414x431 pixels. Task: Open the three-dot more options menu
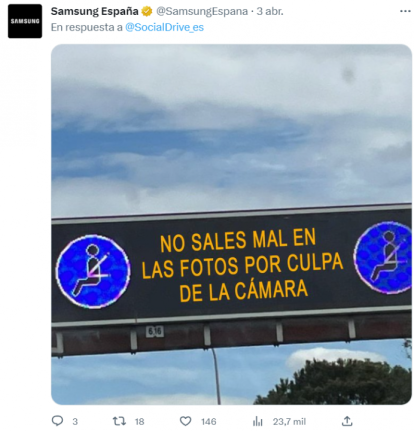tap(405, 11)
